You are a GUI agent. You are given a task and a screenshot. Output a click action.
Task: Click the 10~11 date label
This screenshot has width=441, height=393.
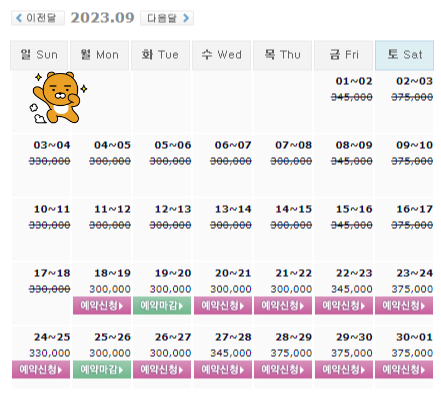(x=52, y=209)
